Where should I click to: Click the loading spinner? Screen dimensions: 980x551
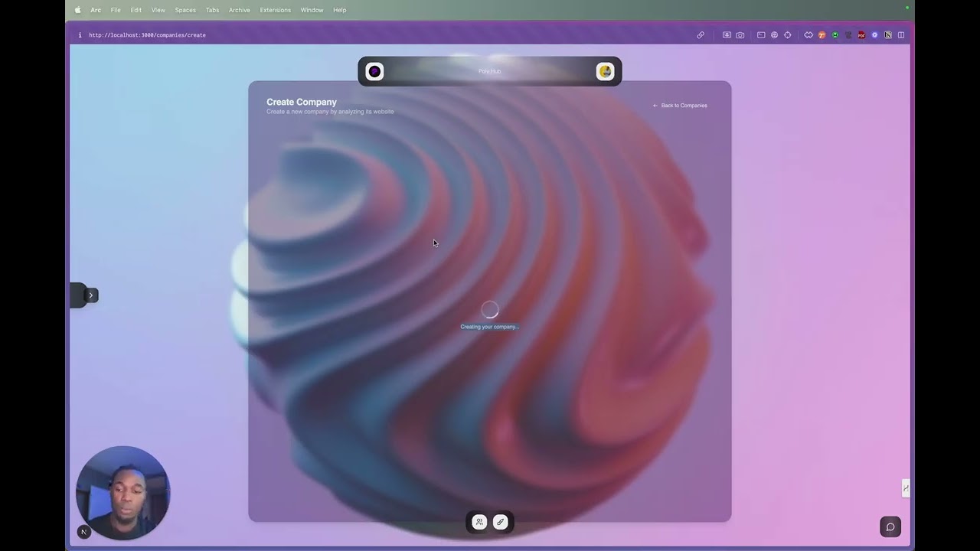coord(490,309)
